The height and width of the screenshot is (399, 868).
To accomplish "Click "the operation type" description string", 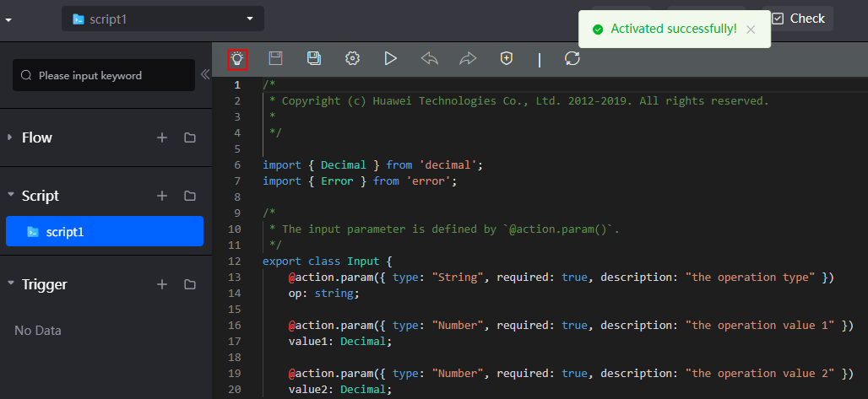I will point(750,277).
